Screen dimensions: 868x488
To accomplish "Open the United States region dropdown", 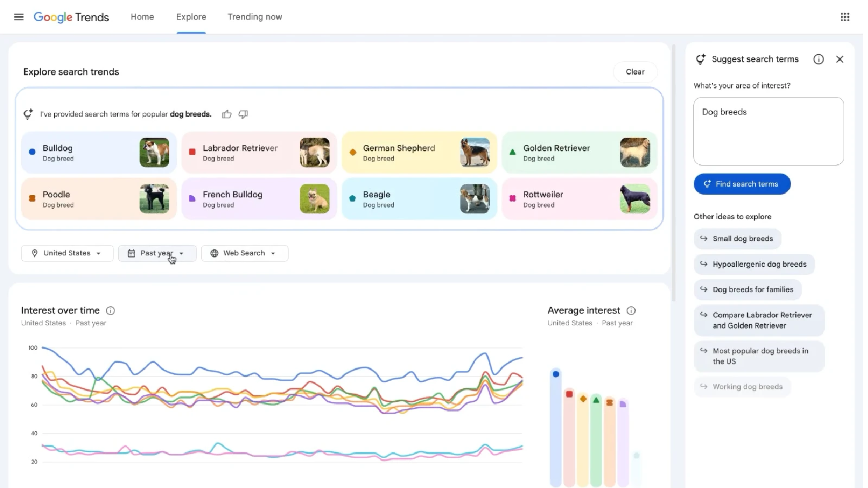I will [x=67, y=253].
